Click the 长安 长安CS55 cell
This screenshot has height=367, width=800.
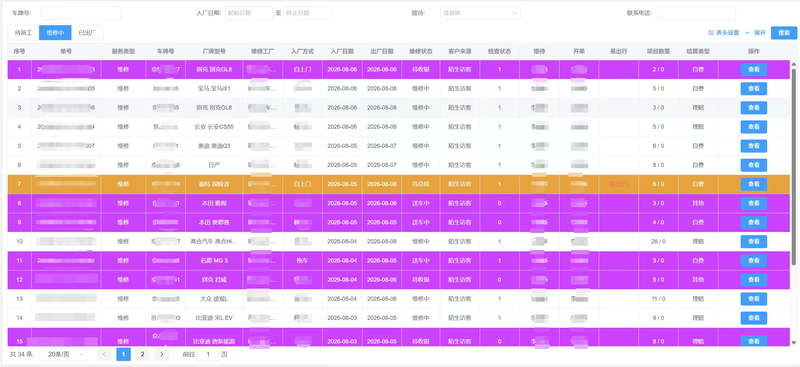(214, 127)
